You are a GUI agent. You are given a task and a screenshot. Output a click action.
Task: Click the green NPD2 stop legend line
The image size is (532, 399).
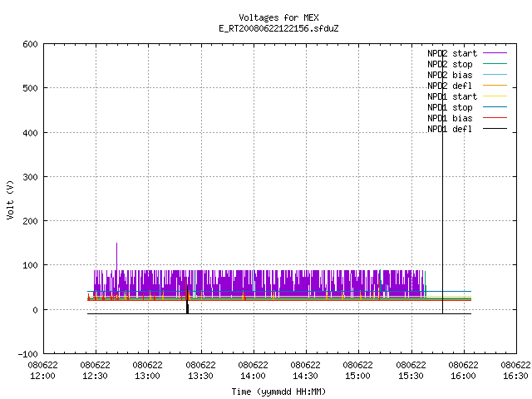(x=495, y=64)
